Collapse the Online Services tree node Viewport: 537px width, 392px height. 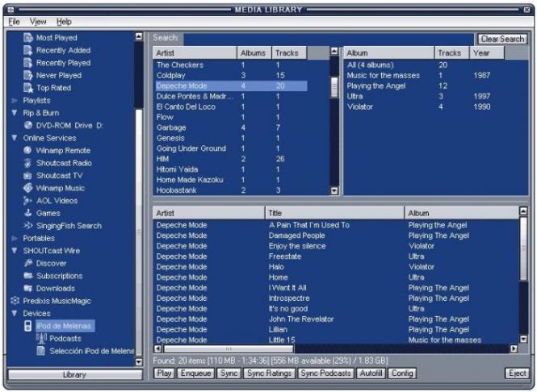click(15, 138)
